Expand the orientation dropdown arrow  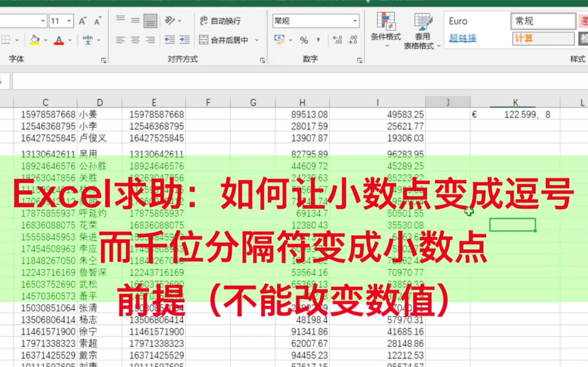(180, 21)
